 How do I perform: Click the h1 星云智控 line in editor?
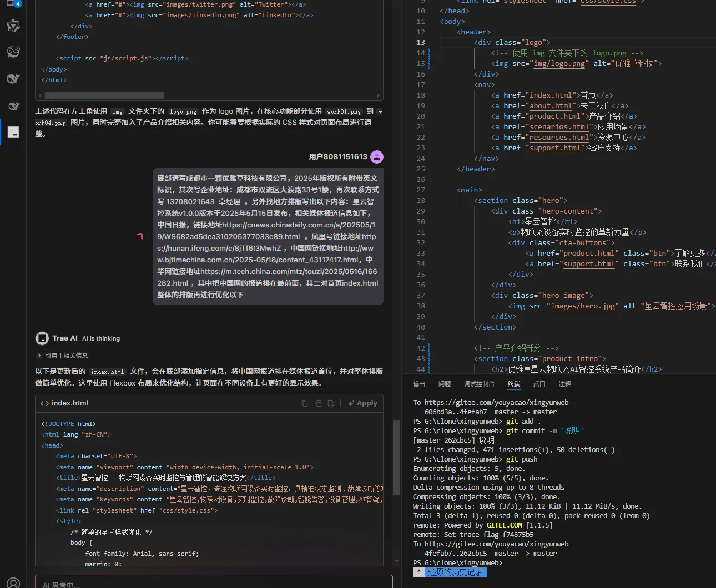pos(543,222)
